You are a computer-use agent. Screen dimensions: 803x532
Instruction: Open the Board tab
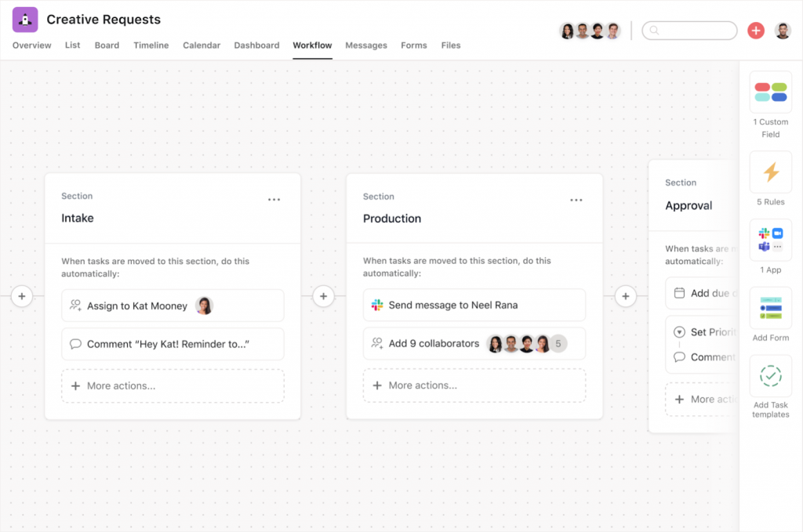[x=107, y=45]
